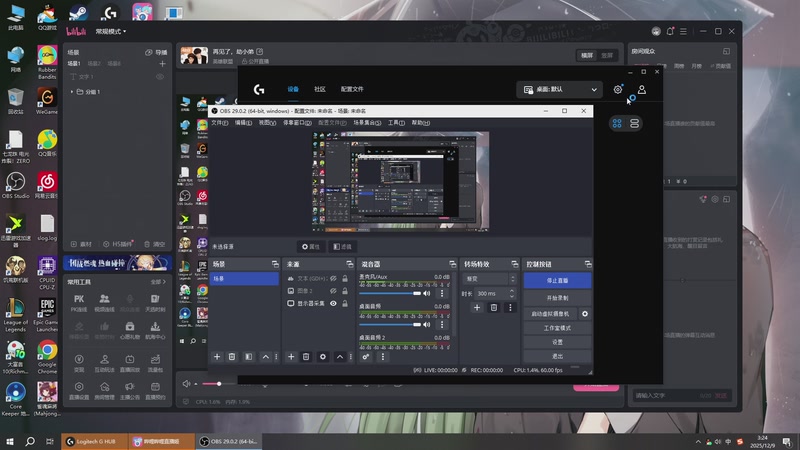Delete the selected scene in OBS
Viewport: 800px width, 450px height.
(232, 357)
